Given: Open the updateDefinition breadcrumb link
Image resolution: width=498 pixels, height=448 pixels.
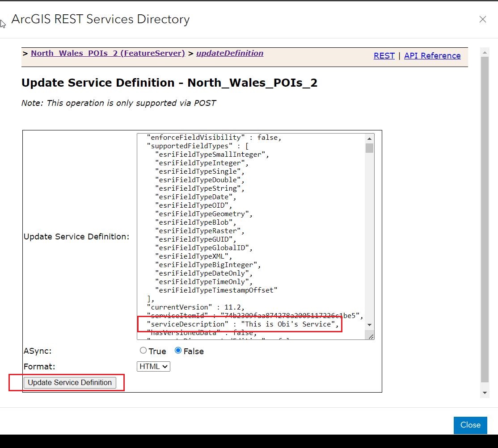Looking at the screenshot, I should [230, 53].
